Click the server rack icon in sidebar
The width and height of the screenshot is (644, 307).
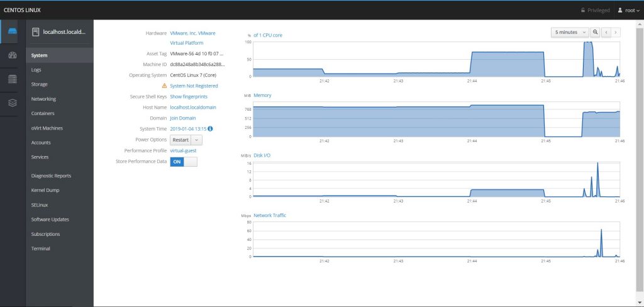click(x=13, y=79)
